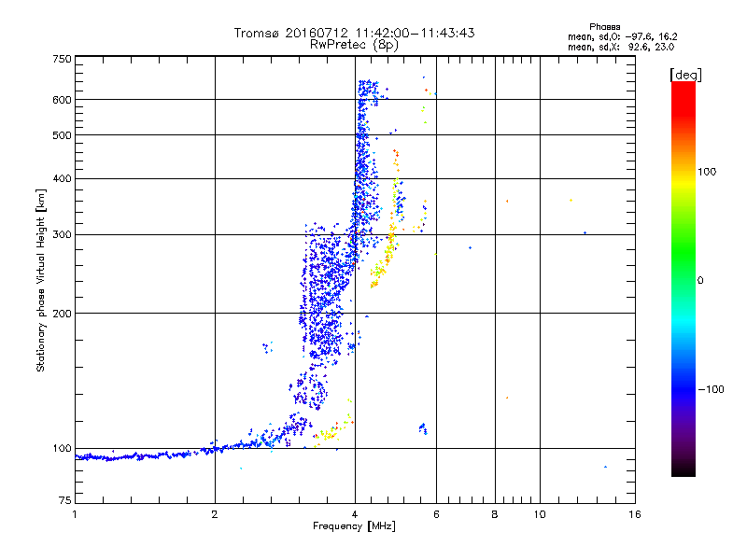Click the plot title "Tromsø 20160712 11:42:00-11:43:43"
Screen dimensions: 747x560
[x=354, y=33]
